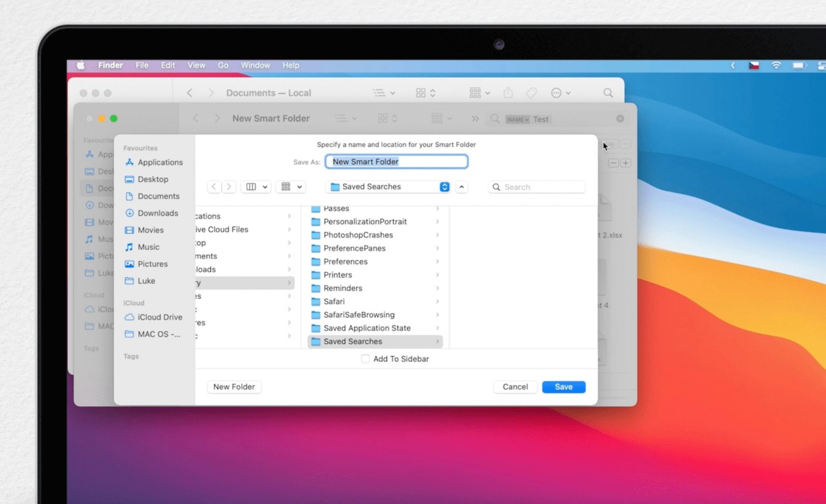
Task: Open iCloud Drive in the dialog sidebar
Action: pyautogui.click(x=160, y=317)
